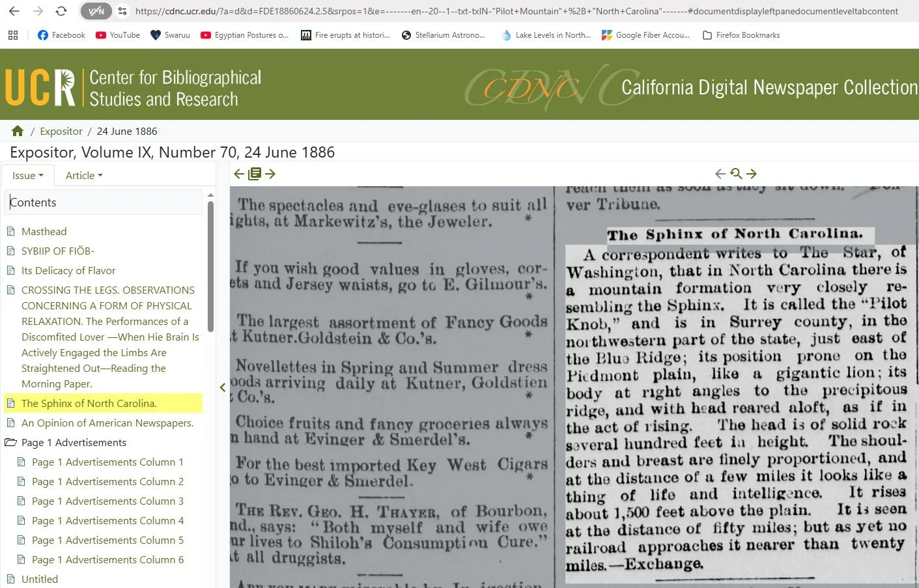Click the contents pane scrollbar thumb
Image resolution: width=919 pixels, height=588 pixels.
pyautogui.click(x=210, y=266)
